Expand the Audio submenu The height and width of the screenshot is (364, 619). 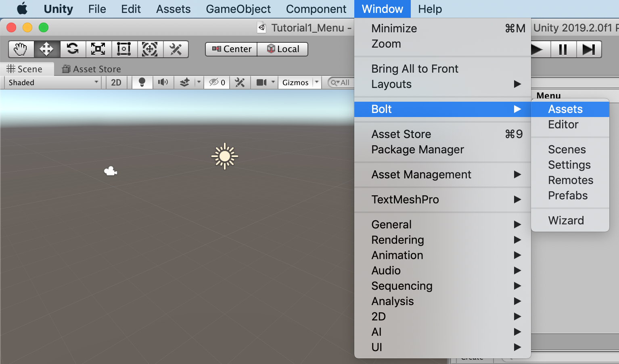443,270
